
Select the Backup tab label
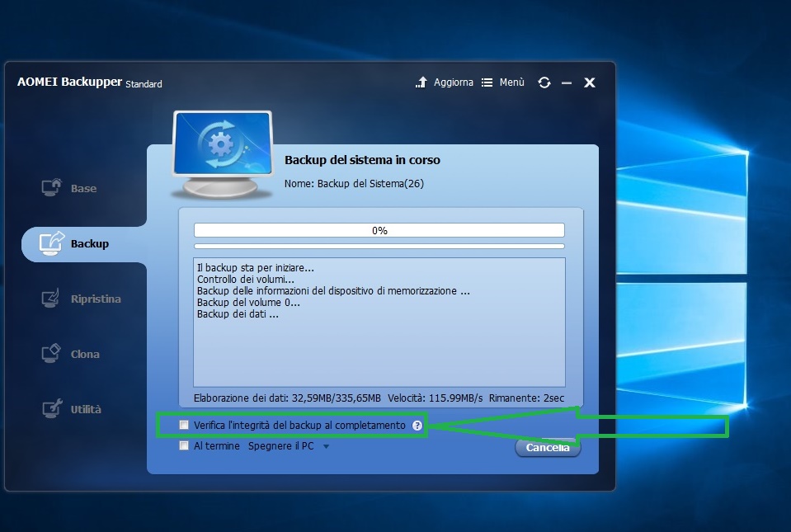click(x=90, y=243)
